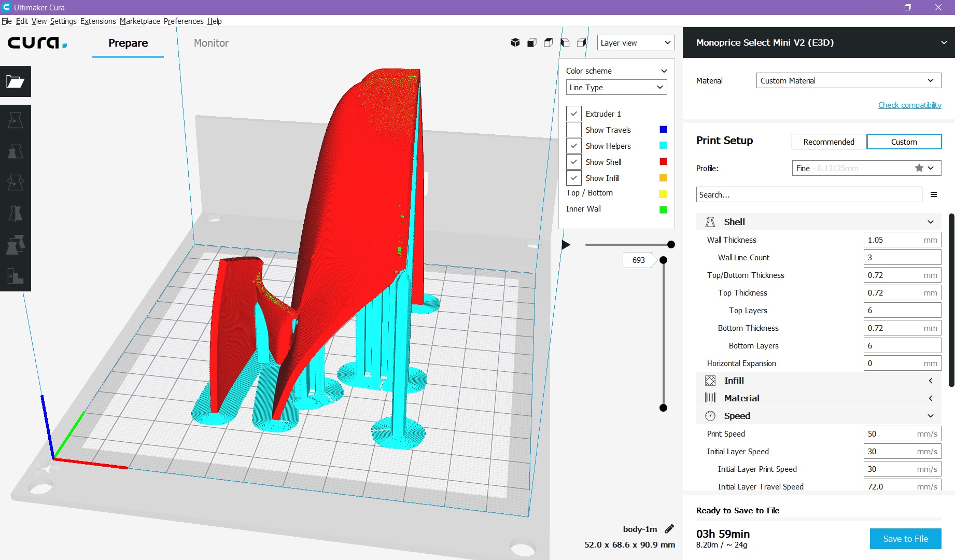Select the Support Blocker tool

[x=16, y=276]
